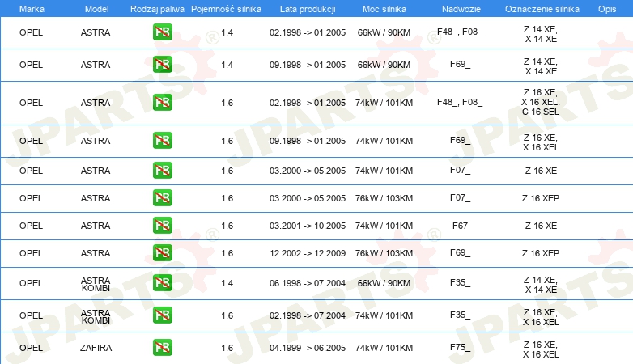
Task: Select ASTRA KOMBI model in the 1.4 row
Action: [x=96, y=284]
